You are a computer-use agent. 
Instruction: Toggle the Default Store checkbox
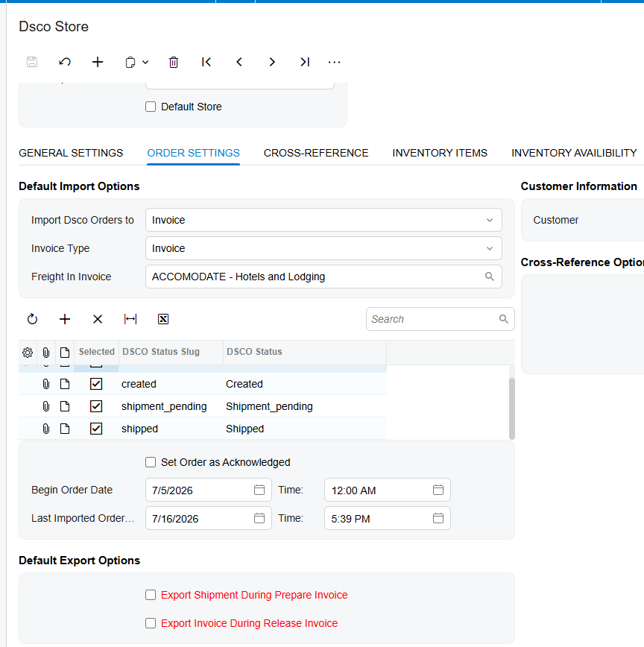click(151, 107)
